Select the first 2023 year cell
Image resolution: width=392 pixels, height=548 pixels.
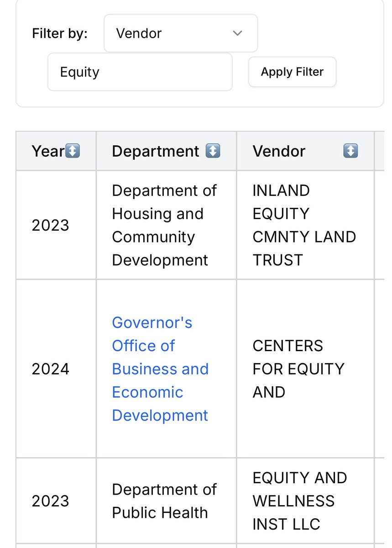pos(50,225)
